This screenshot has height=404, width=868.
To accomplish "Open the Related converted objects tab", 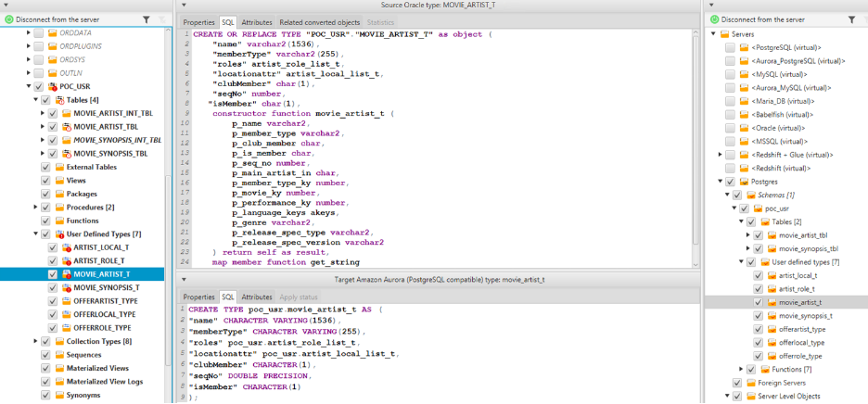I will [x=319, y=22].
